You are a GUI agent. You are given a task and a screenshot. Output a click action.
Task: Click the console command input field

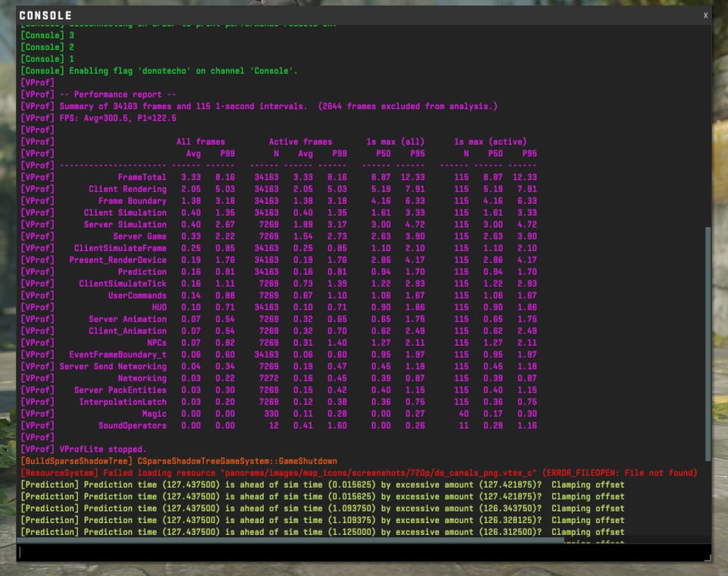[x=362, y=553]
